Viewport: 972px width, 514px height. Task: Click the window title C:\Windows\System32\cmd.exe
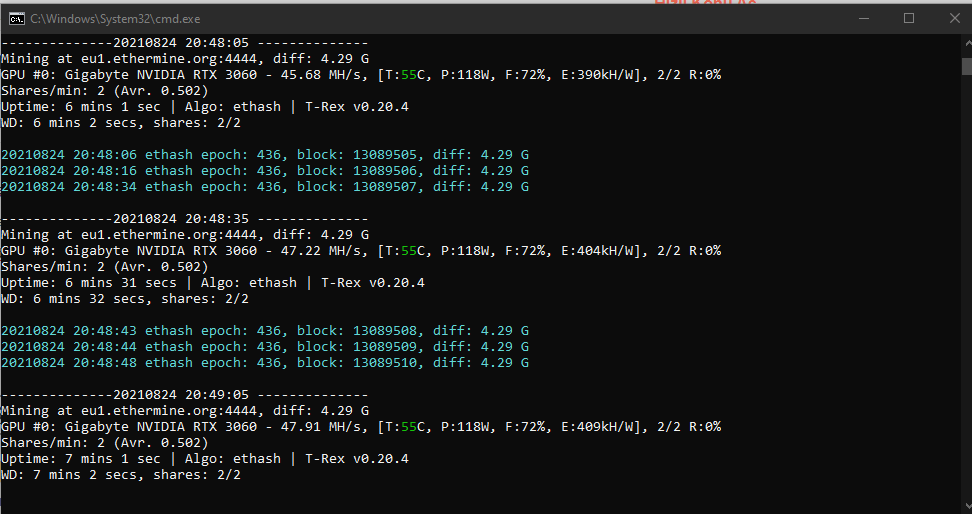(x=115, y=19)
